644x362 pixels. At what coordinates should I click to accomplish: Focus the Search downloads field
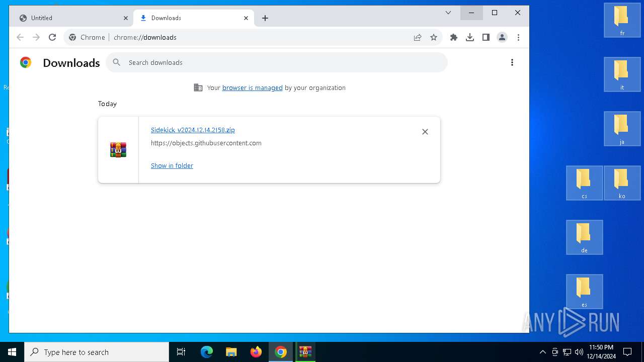click(x=277, y=62)
